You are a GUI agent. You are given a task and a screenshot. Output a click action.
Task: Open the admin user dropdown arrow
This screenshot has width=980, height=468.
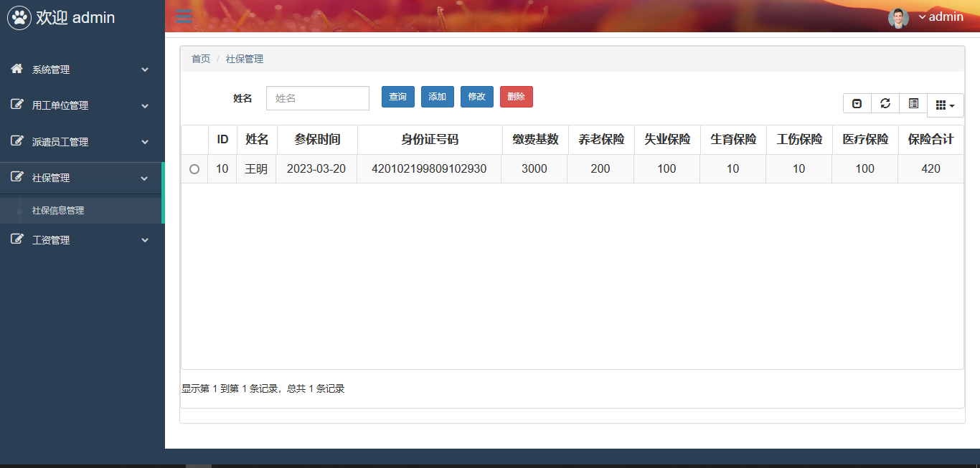click(922, 17)
